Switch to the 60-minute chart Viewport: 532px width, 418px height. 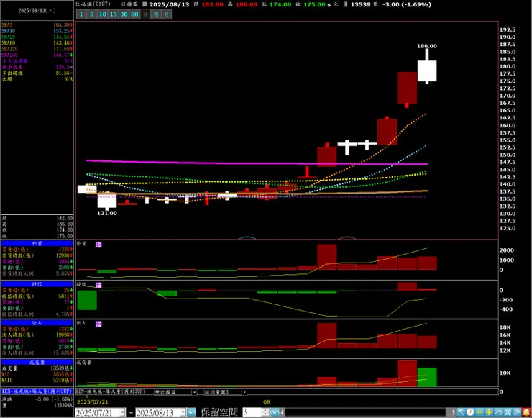[x=134, y=14]
